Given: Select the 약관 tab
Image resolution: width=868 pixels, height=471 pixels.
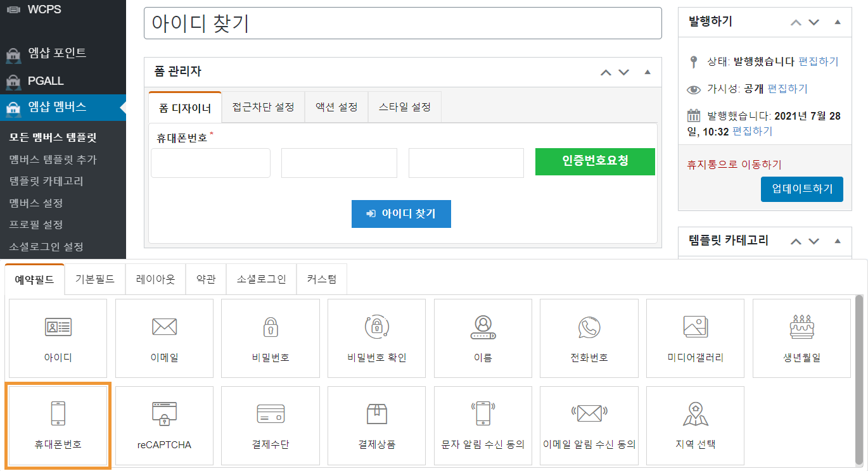Looking at the screenshot, I should [206, 279].
